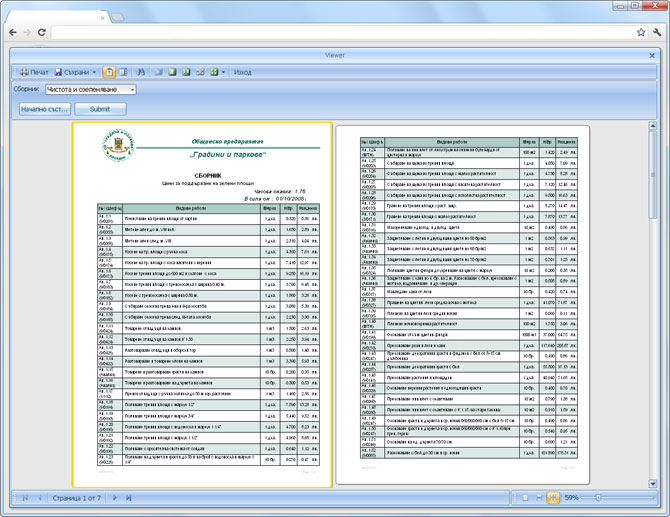
Task: Reload the browser page
Action: 41,32
